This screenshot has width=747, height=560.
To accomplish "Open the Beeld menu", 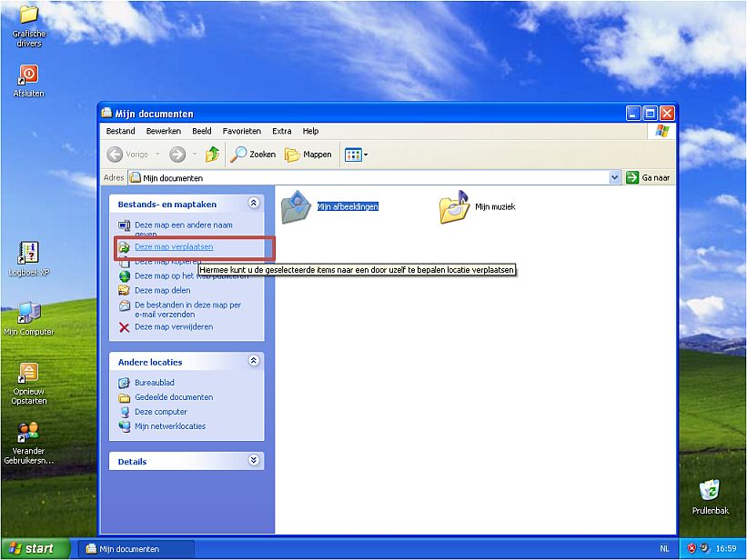I will (201, 130).
